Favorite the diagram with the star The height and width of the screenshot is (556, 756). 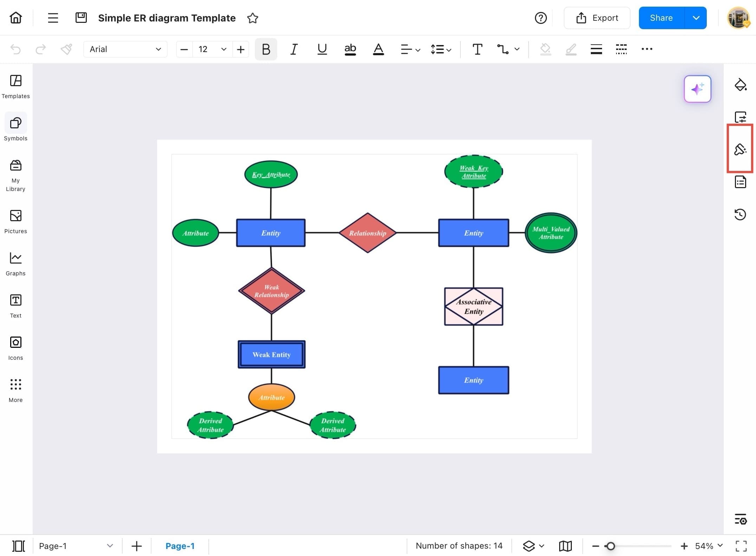(253, 18)
